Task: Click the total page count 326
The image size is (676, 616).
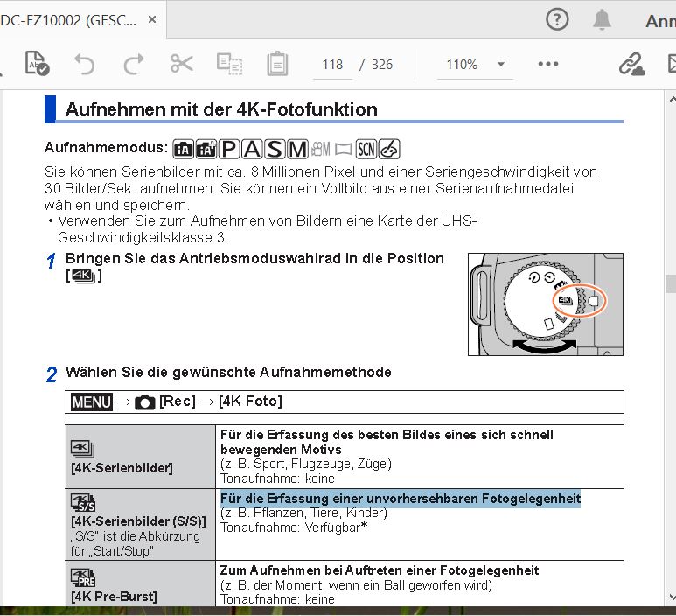Action: (382, 65)
